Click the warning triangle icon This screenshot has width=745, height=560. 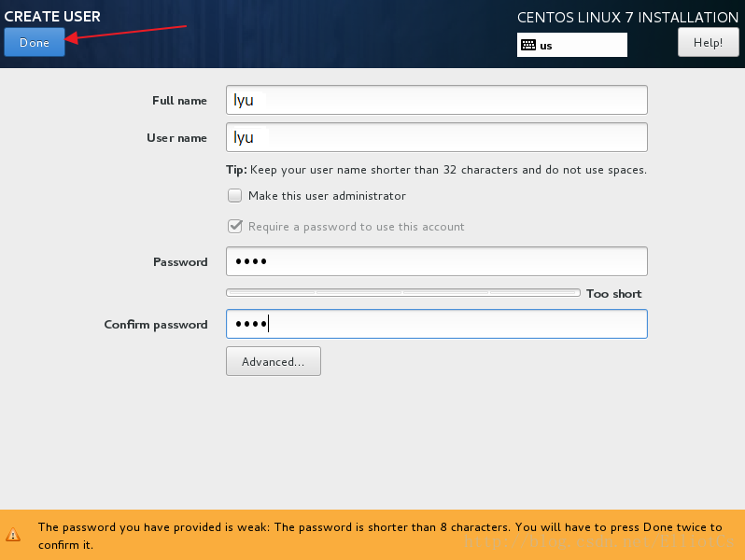(13, 535)
